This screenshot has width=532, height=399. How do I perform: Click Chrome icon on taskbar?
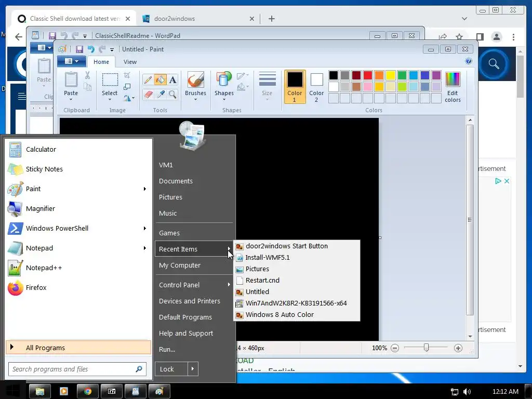pos(88,391)
